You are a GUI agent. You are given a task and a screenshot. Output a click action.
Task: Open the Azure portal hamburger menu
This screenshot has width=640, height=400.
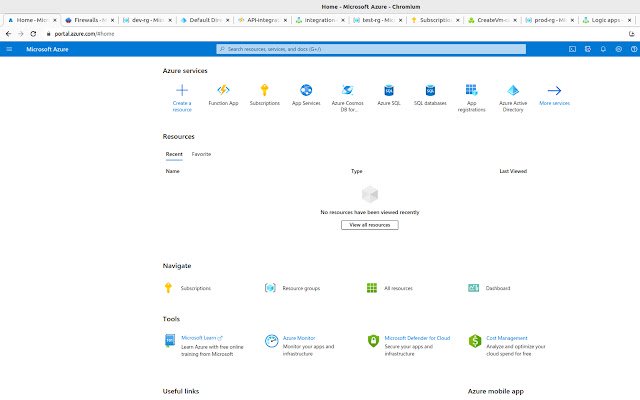click(9, 49)
